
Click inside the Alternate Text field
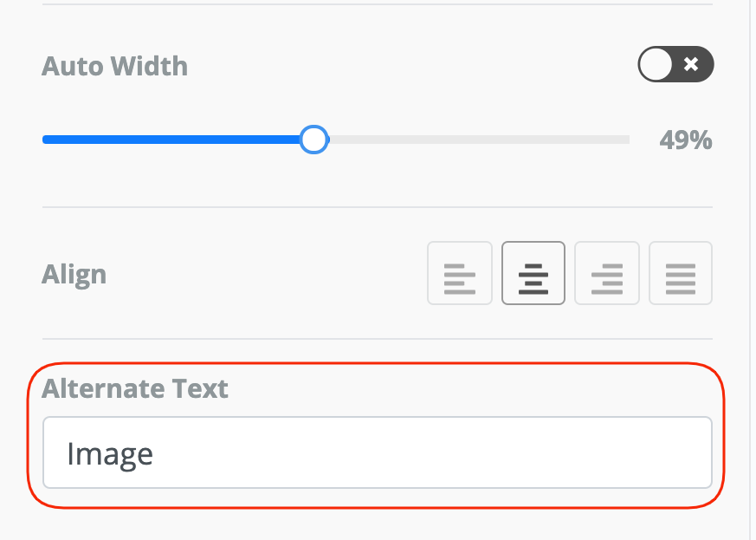[378, 453]
